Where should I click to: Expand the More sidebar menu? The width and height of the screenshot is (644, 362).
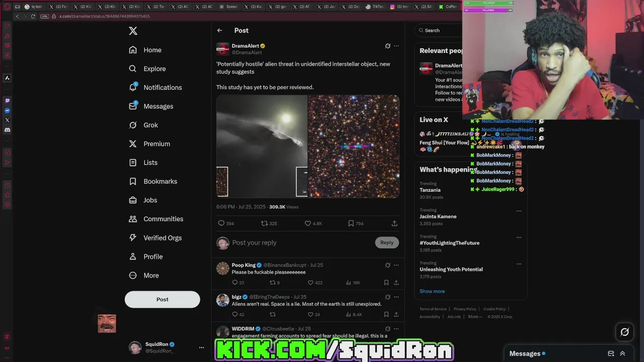[144, 276]
